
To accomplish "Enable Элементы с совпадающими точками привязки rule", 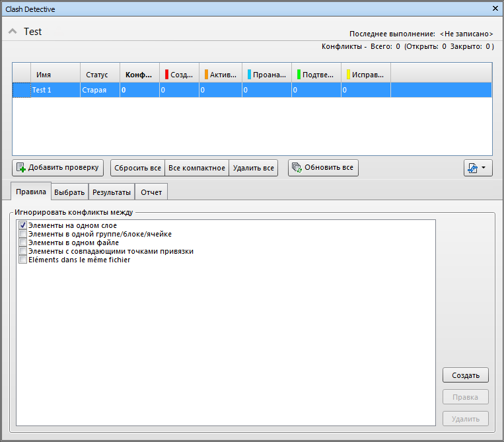I will click(23, 251).
